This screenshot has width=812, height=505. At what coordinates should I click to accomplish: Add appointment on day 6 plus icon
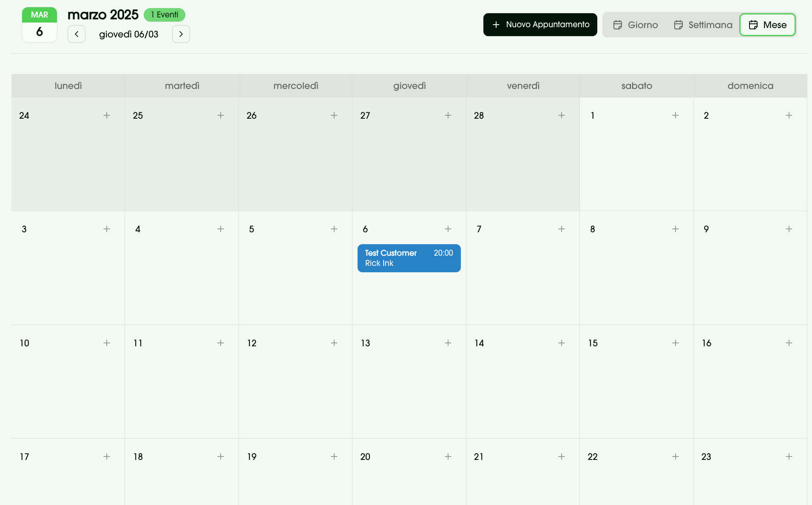[x=448, y=229]
